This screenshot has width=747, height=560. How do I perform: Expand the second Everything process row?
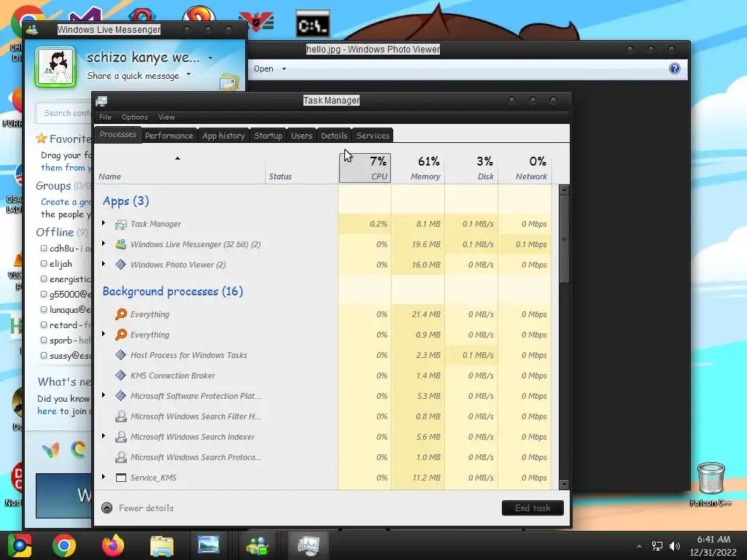pyautogui.click(x=104, y=334)
